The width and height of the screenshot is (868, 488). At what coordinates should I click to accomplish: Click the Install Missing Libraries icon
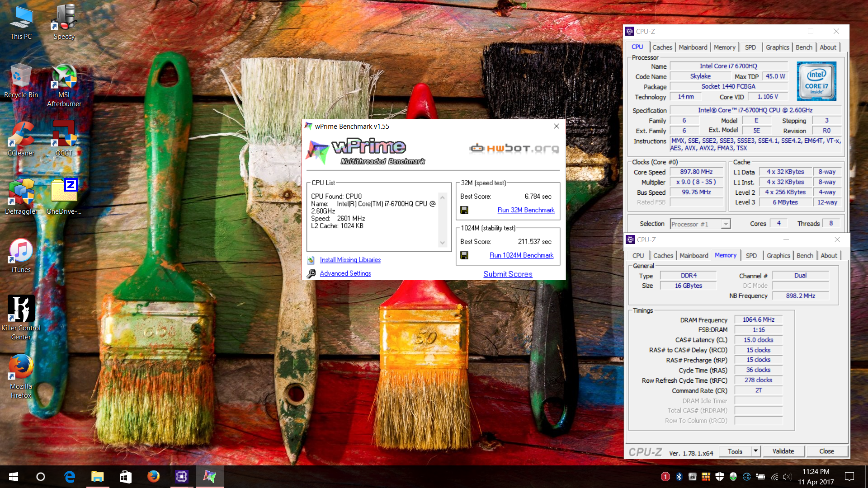pyautogui.click(x=311, y=260)
